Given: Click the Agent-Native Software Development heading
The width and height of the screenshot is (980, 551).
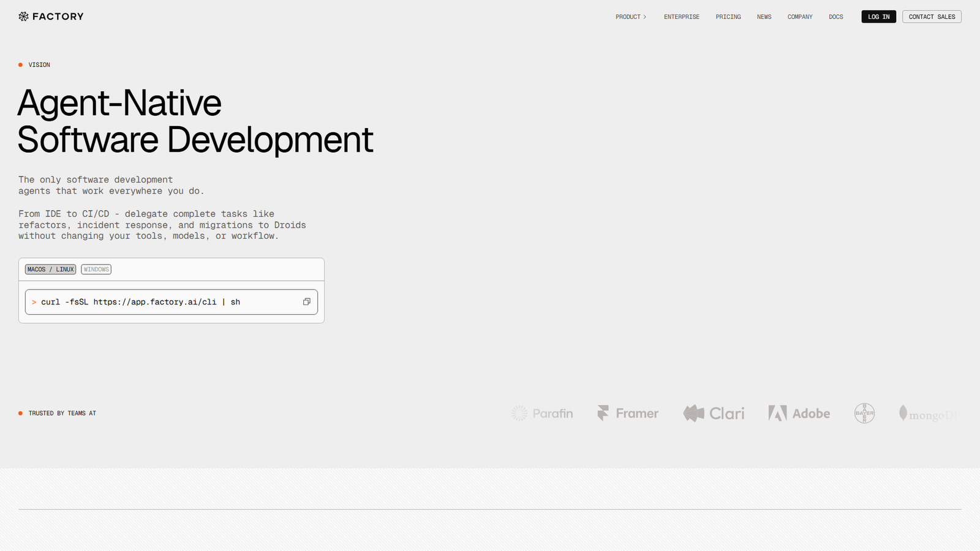Looking at the screenshot, I should pyautogui.click(x=195, y=121).
